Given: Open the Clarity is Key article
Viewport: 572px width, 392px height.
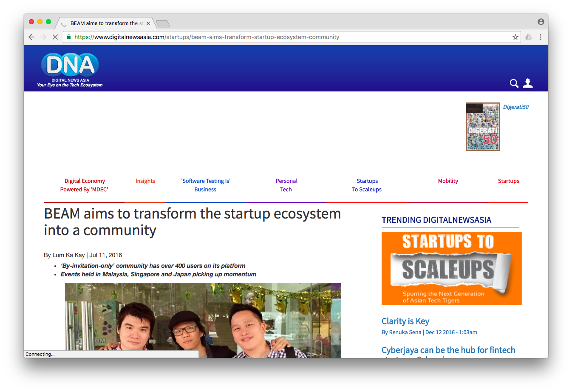Looking at the screenshot, I should point(405,321).
